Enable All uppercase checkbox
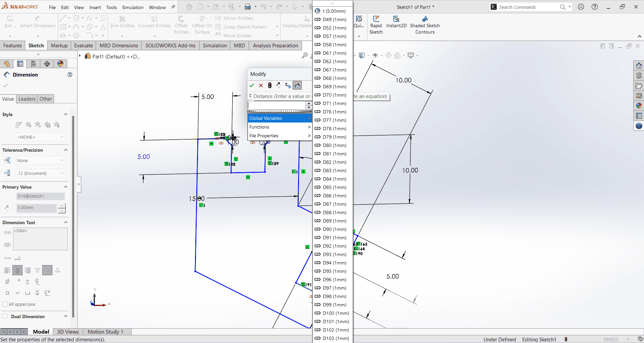The height and width of the screenshot is (343, 644). [x=5, y=304]
